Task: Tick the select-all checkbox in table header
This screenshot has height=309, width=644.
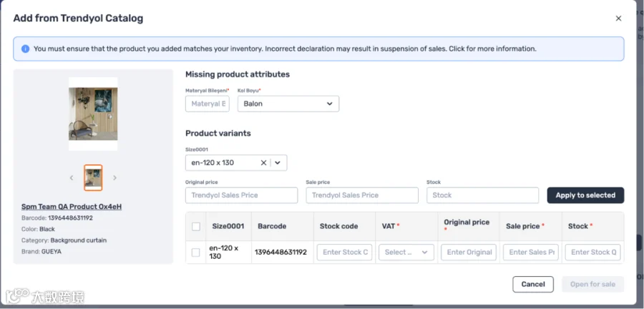Action: [196, 227]
